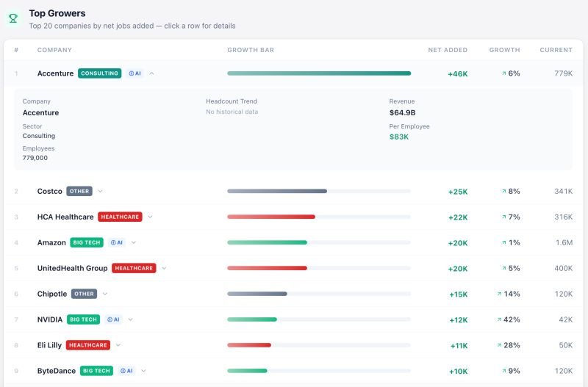
Task: Click the 42% growth value for NVIDIA
Action: [x=512, y=319]
